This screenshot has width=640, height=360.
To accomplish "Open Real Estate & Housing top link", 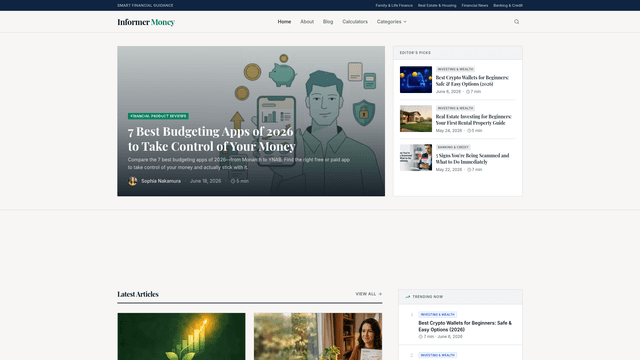I will 437,5.
